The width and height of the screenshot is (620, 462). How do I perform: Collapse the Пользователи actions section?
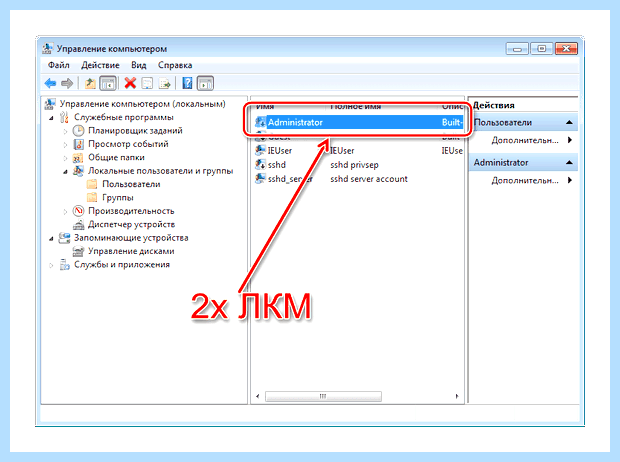point(569,122)
